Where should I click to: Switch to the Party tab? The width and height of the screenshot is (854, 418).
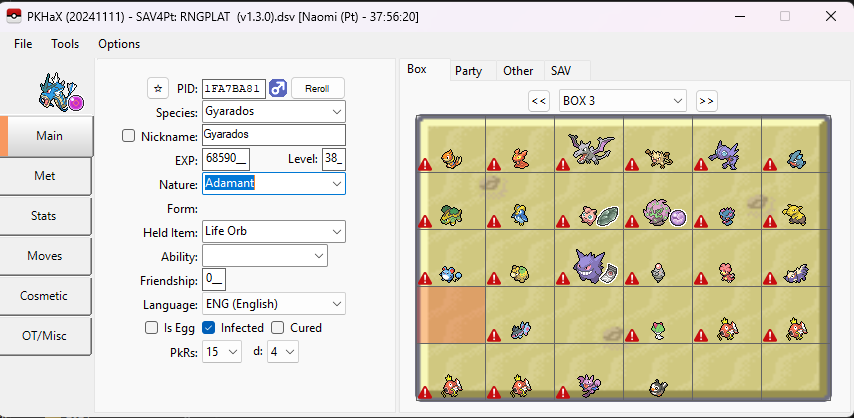pyautogui.click(x=468, y=71)
